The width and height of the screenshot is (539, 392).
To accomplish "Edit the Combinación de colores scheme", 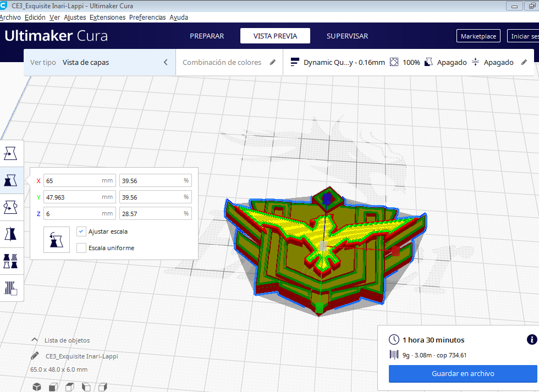I will [273, 62].
